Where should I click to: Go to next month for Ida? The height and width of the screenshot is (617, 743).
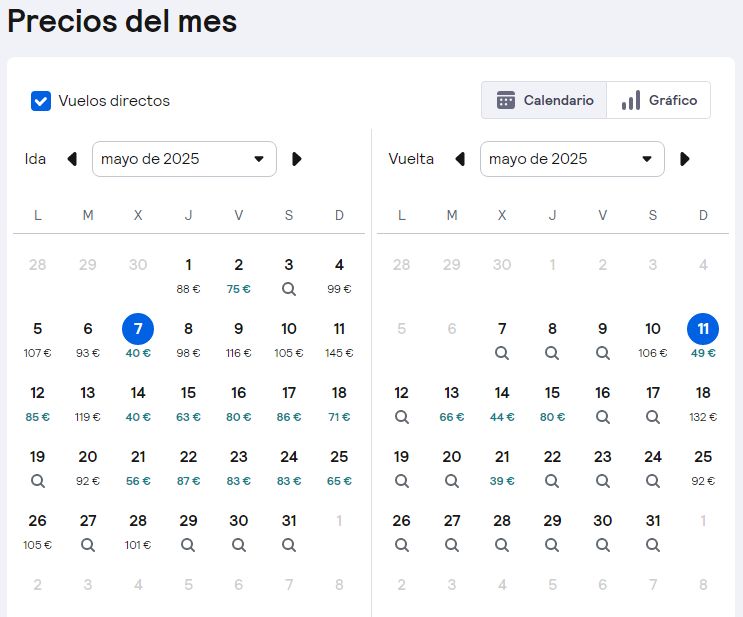coord(297,159)
